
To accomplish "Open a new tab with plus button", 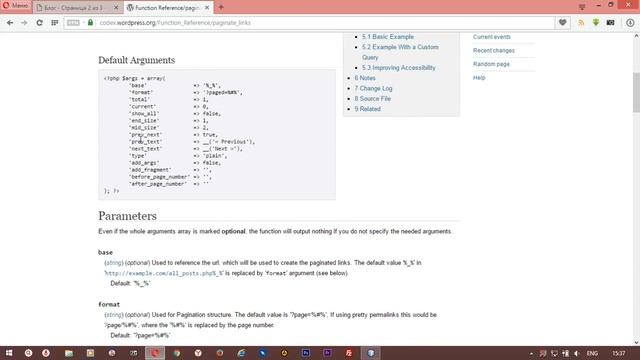I will 221,7.
